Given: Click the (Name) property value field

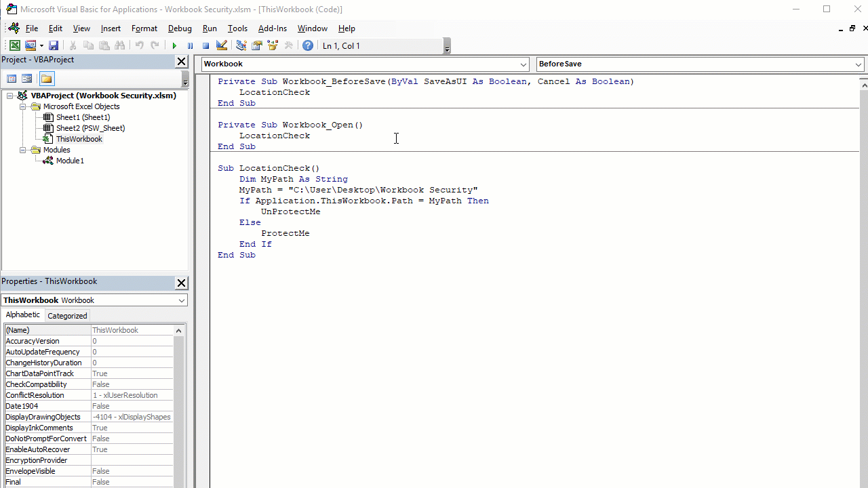Looking at the screenshot, I should pos(132,330).
